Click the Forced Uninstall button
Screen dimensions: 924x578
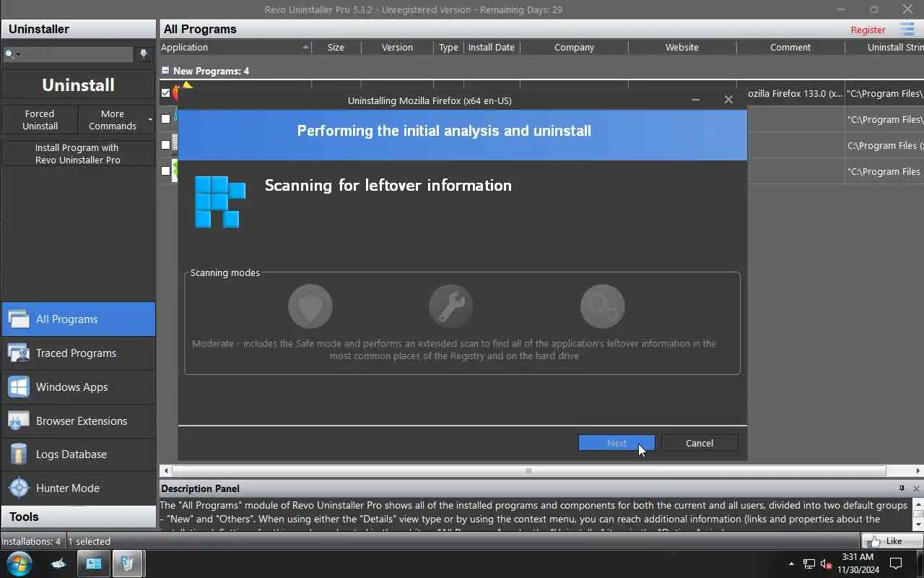(x=40, y=120)
